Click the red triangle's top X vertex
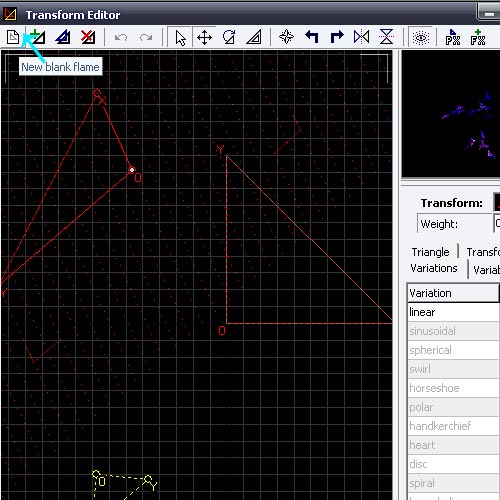 point(97,93)
